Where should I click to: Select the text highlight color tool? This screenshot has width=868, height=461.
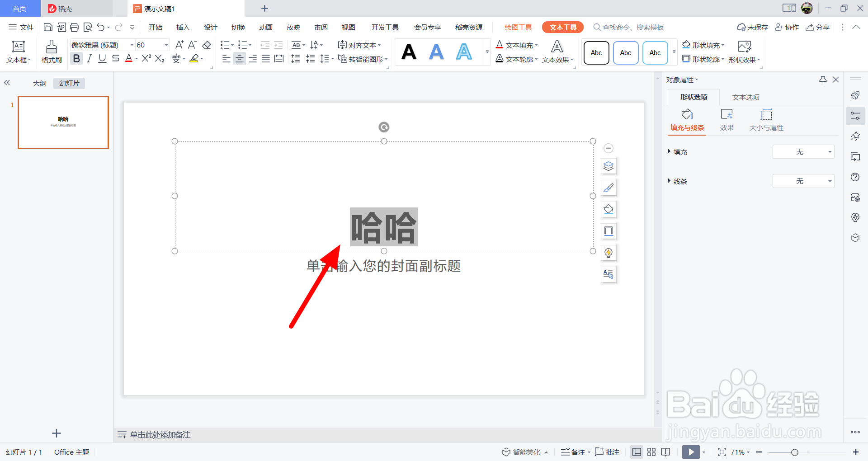194,58
